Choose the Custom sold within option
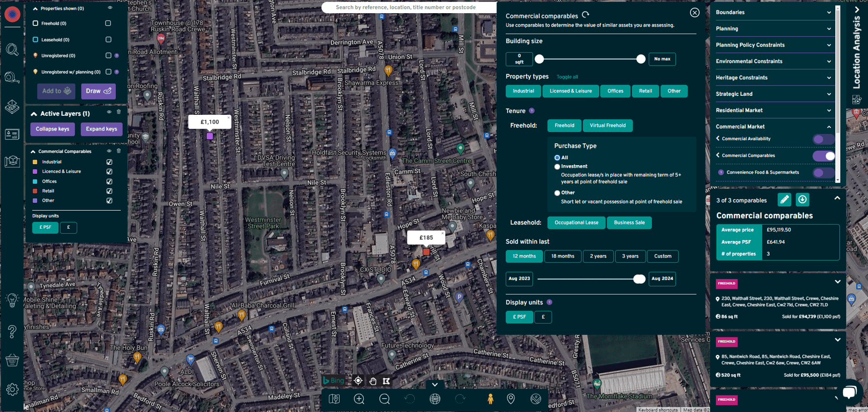This screenshot has width=868, height=412. [x=663, y=256]
